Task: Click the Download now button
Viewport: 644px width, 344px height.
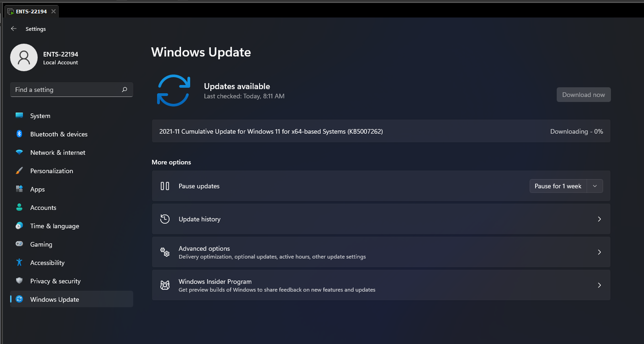Action: [x=584, y=95]
